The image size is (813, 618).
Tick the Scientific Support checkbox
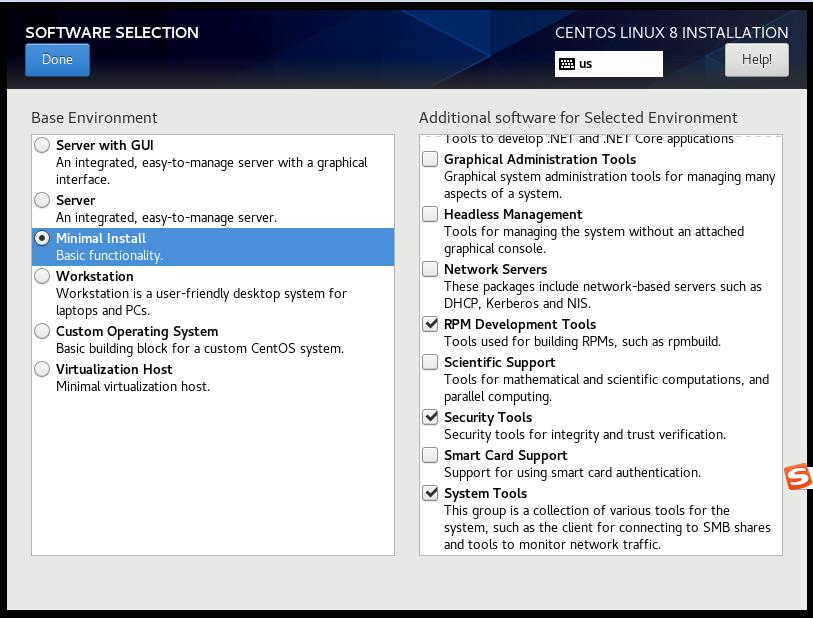tap(430, 363)
